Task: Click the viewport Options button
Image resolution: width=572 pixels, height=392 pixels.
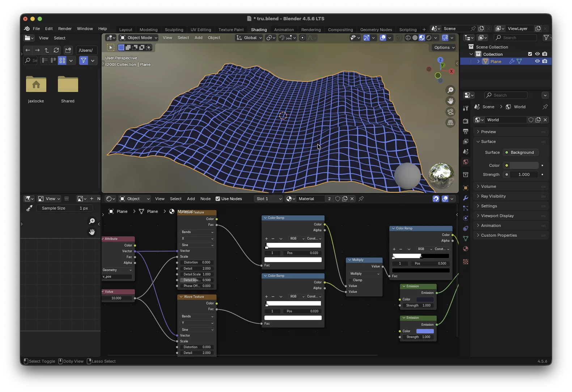Action: coord(444,47)
